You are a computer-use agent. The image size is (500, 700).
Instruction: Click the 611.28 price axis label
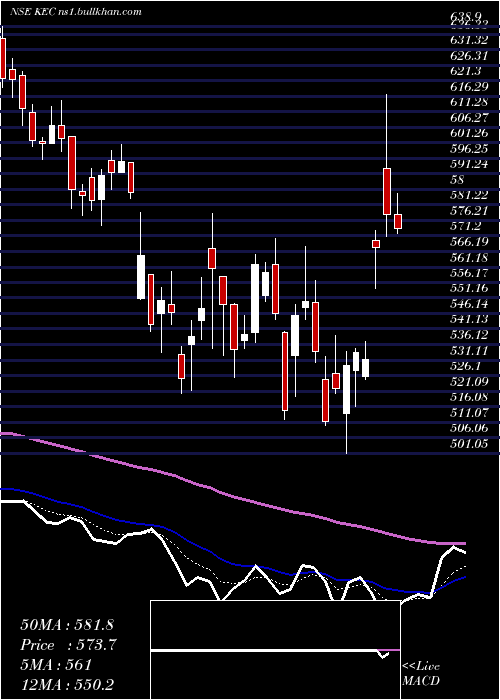(x=470, y=102)
